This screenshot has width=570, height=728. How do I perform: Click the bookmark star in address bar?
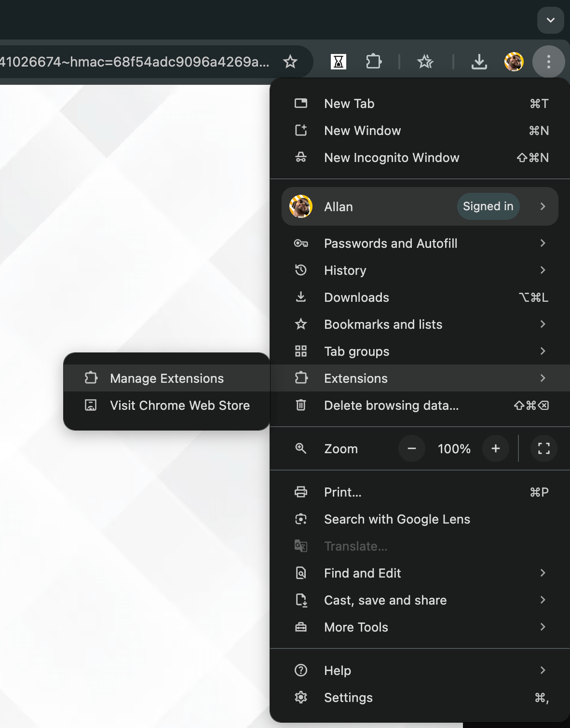pos(290,62)
